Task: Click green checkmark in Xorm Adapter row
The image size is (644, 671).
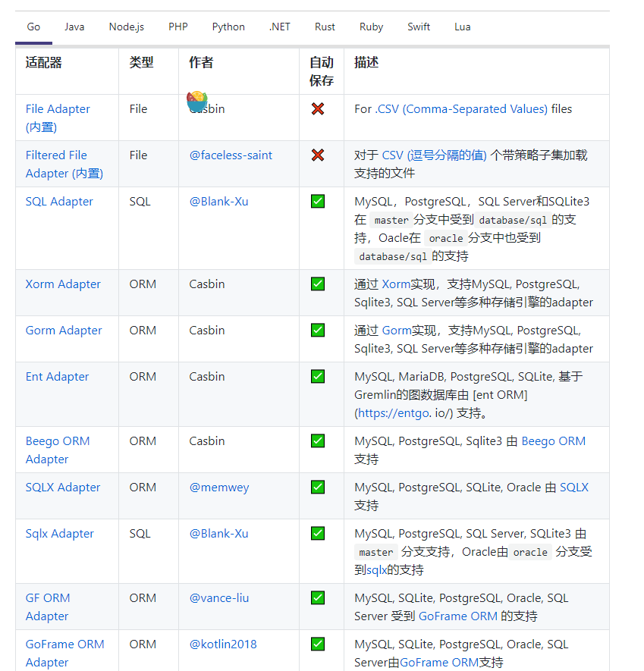Action: (318, 284)
